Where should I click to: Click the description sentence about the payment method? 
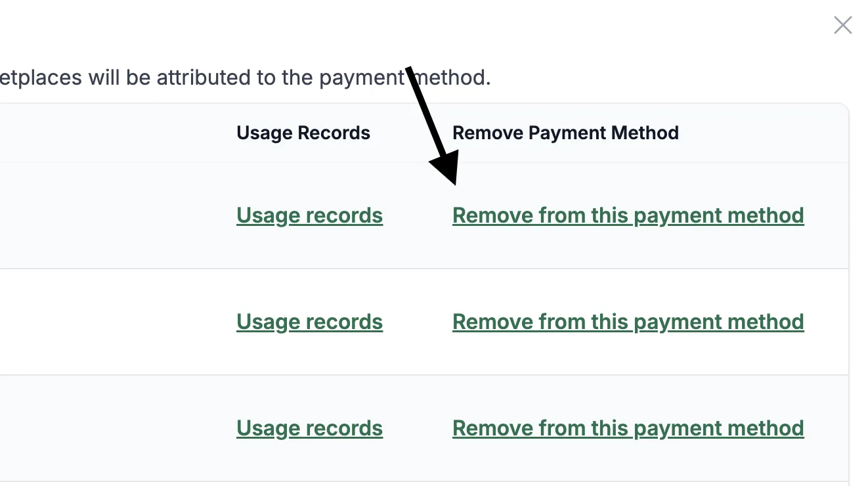pos(245,77)
